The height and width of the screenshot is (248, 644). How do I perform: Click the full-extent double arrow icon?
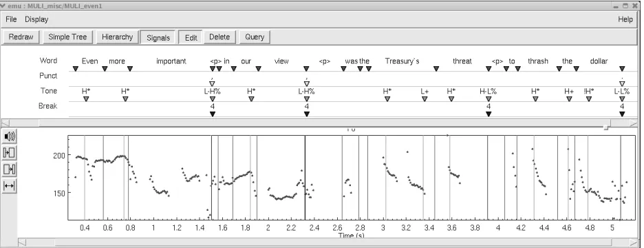tap(10, 186)
